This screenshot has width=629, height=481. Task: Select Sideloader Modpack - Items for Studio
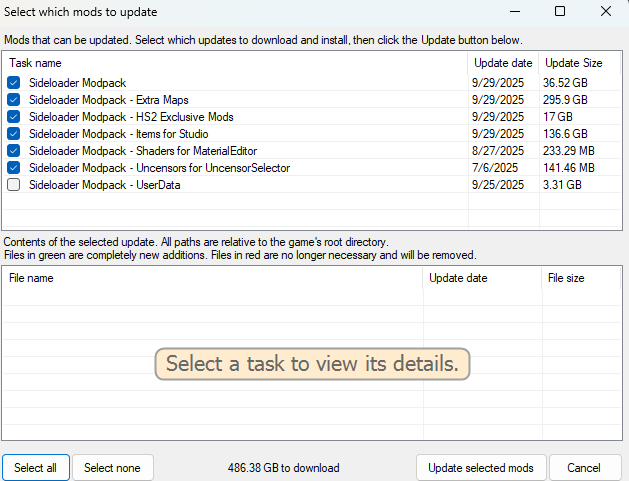tap(118, 134)
